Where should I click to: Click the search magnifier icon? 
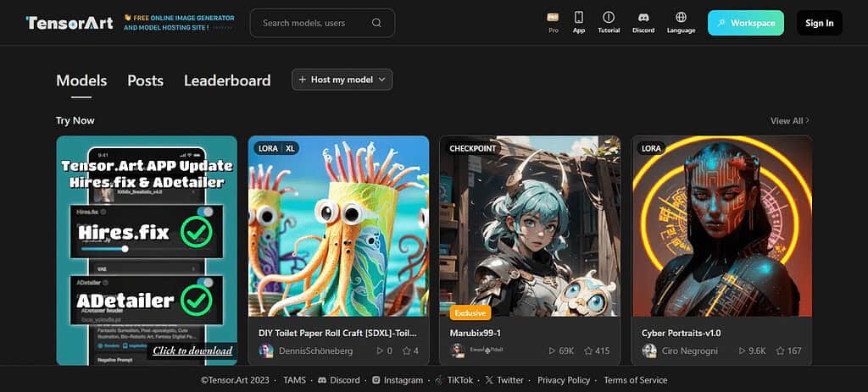376,23
